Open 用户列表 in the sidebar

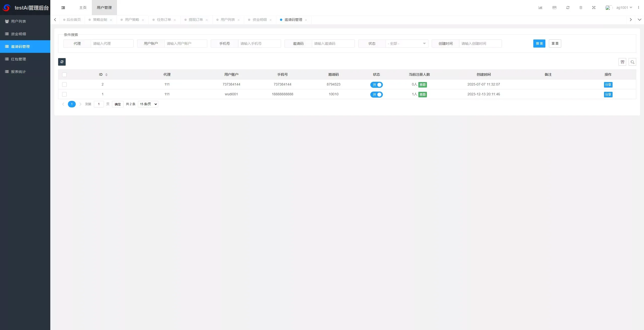tap(25, 21)
